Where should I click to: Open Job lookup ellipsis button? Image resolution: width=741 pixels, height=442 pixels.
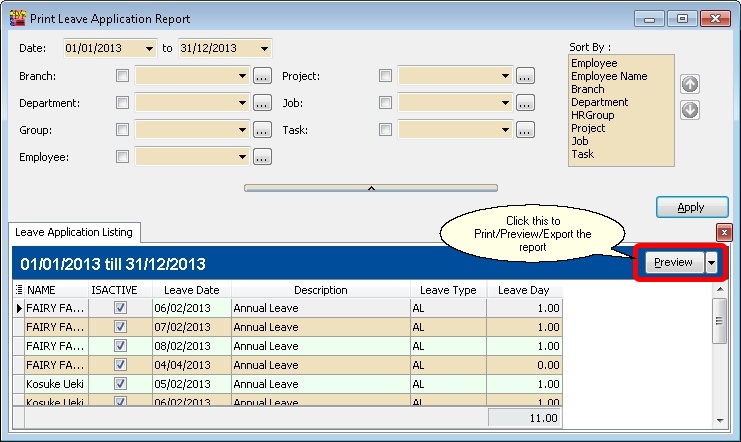click(x=525, y=103)
